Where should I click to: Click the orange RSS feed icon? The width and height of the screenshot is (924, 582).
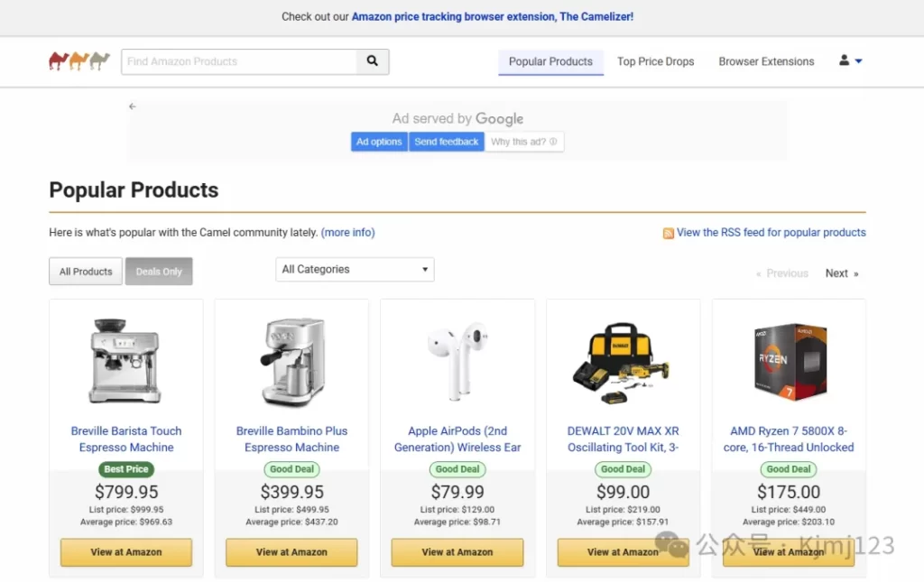(x=669, y=233)
